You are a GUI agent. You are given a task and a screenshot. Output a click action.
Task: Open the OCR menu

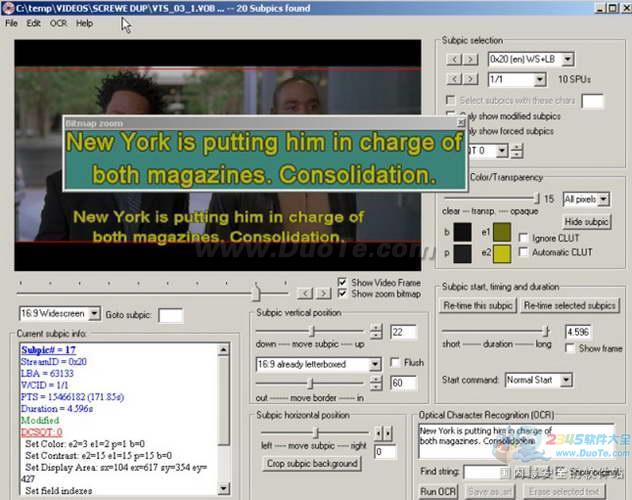(58, 23)
